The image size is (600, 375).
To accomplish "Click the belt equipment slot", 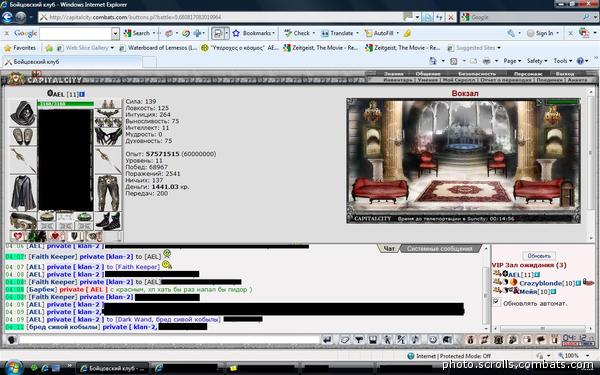I will pyautogui.click(x=23, y=221).
